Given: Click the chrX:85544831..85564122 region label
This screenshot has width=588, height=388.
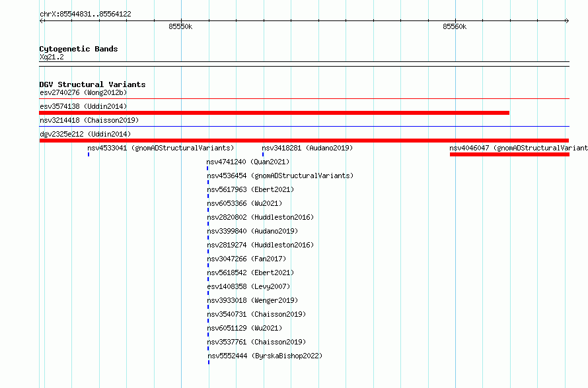Looking at the screenshot, I should tap(85, 14).
